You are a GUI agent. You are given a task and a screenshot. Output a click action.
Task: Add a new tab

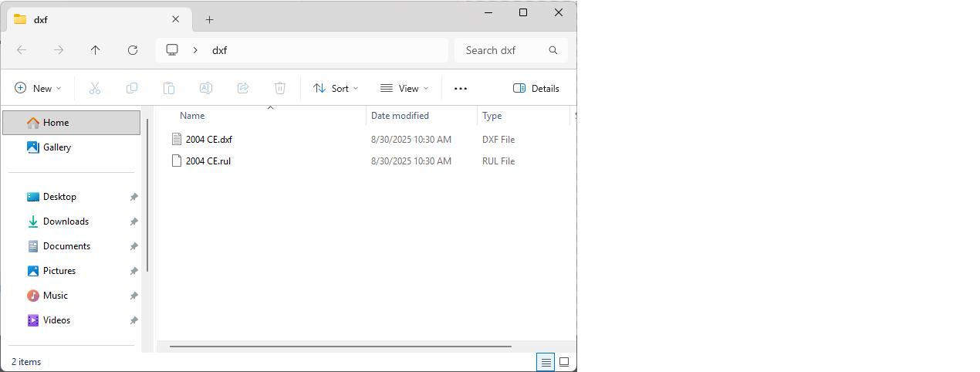click(x=209, y=20)
